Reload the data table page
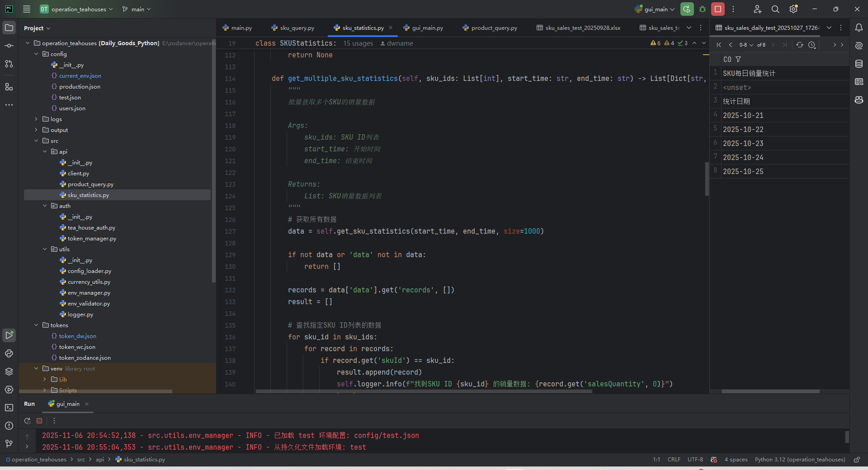 (800, 45)
